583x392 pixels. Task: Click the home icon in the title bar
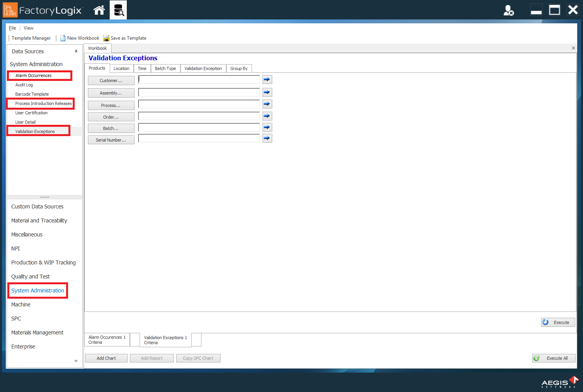99,10
